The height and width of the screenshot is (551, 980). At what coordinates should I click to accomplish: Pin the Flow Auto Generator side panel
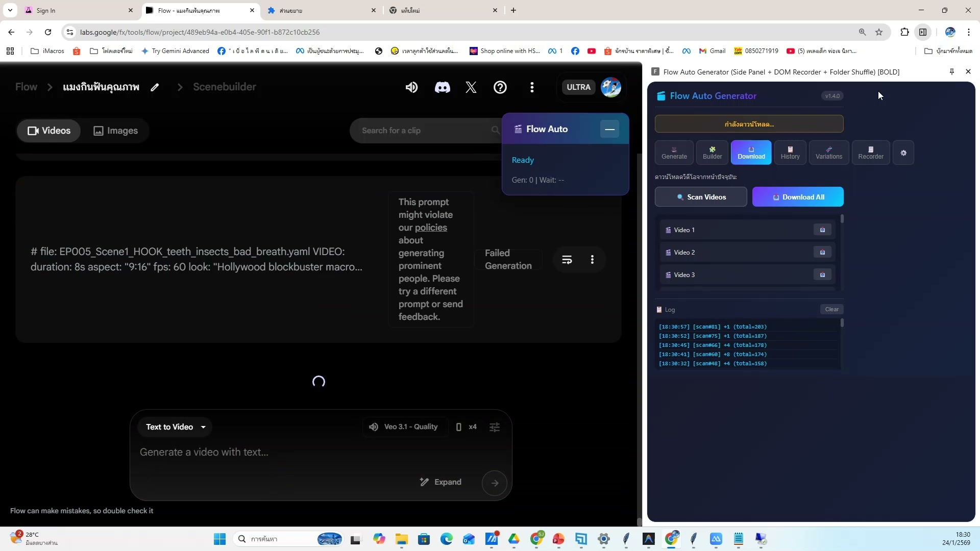pyautogui.click(x=951, y=72)
